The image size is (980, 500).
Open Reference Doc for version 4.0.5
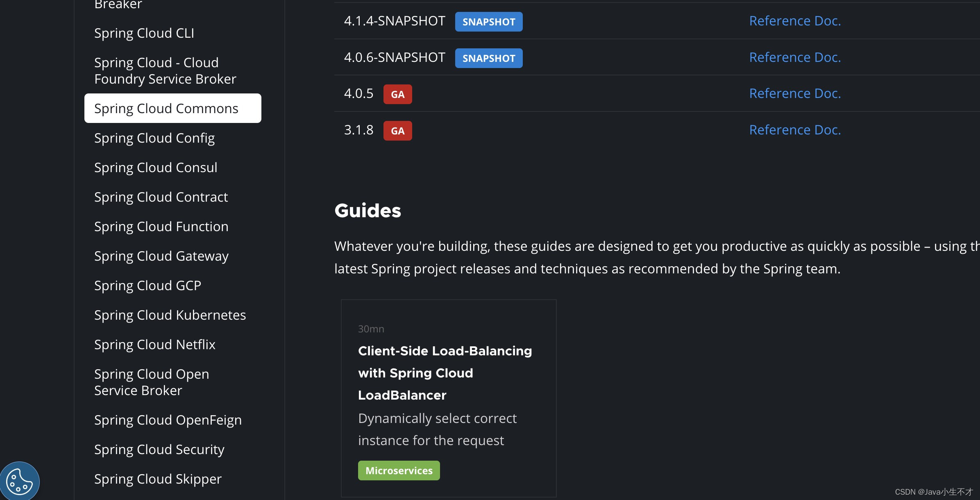pyautogui.click(x=794, y=93)
